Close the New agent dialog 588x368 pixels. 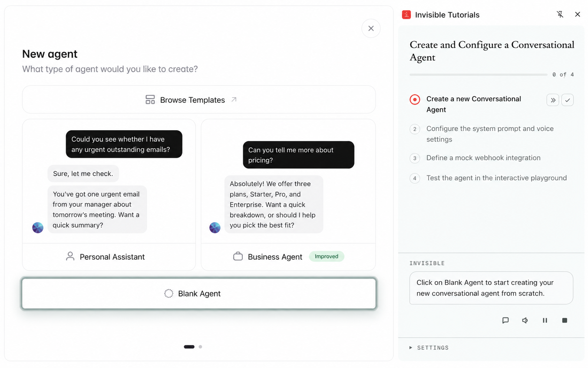click(x=371, y=28)
